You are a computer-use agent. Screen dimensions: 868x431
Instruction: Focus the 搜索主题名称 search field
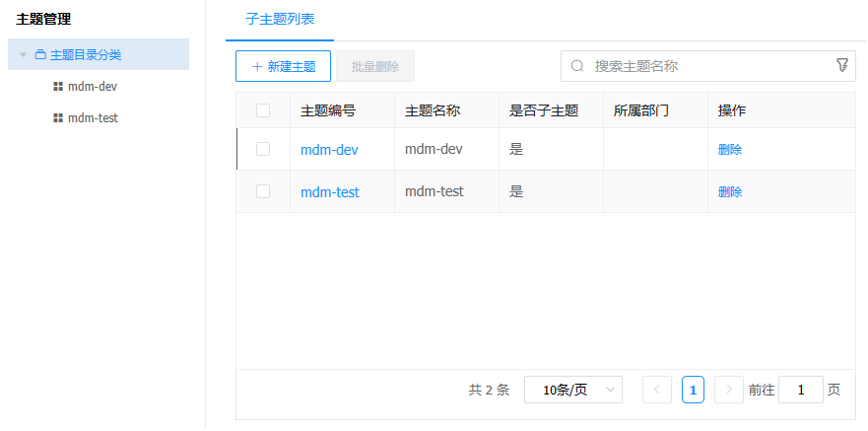click(x=708, y=66)
